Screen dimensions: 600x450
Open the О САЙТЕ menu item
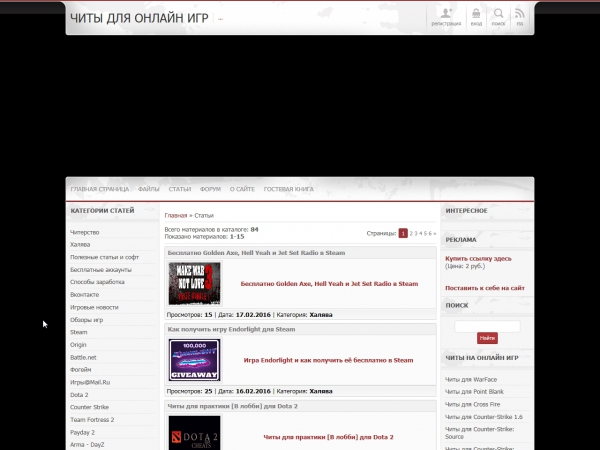[242, 189]
